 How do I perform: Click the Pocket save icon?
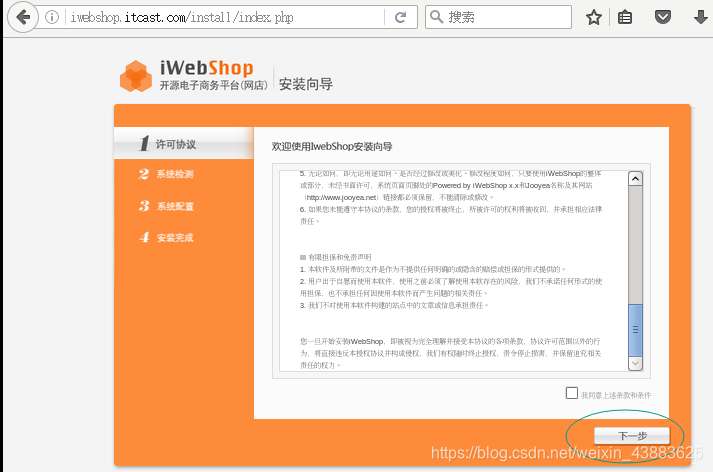coord(663,17)
